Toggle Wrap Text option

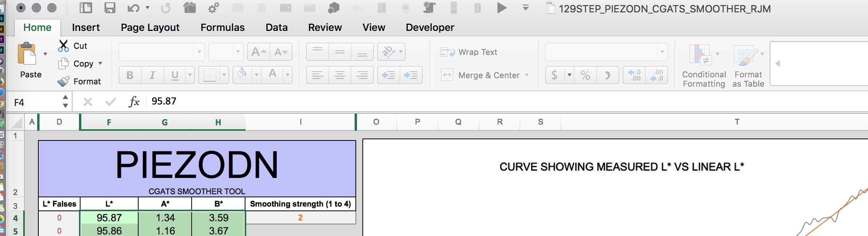point(469,52)
